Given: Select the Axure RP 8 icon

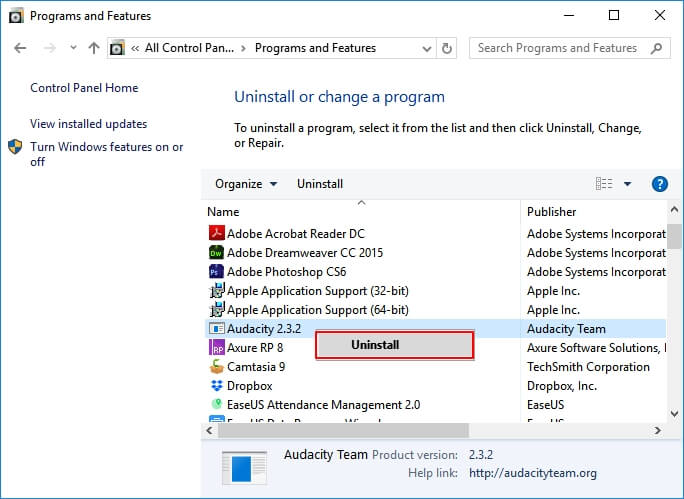Looking at the screenshot, I should (216, 348).
